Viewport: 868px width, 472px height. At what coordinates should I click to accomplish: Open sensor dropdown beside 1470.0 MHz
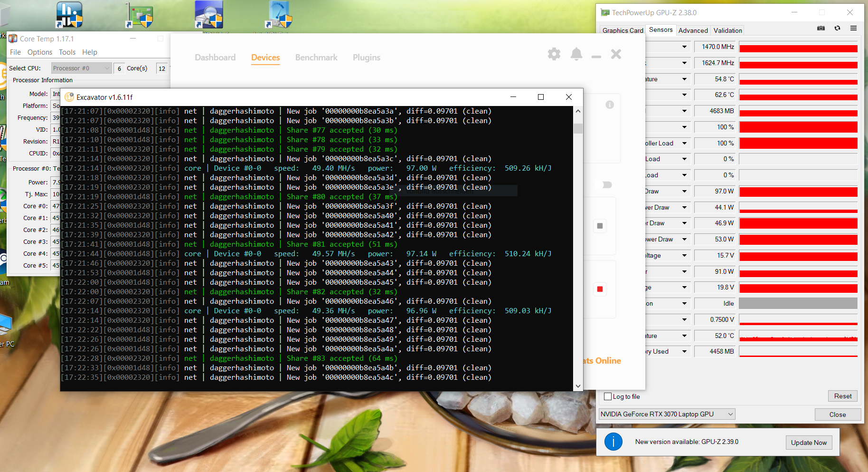tap(684, 47)
